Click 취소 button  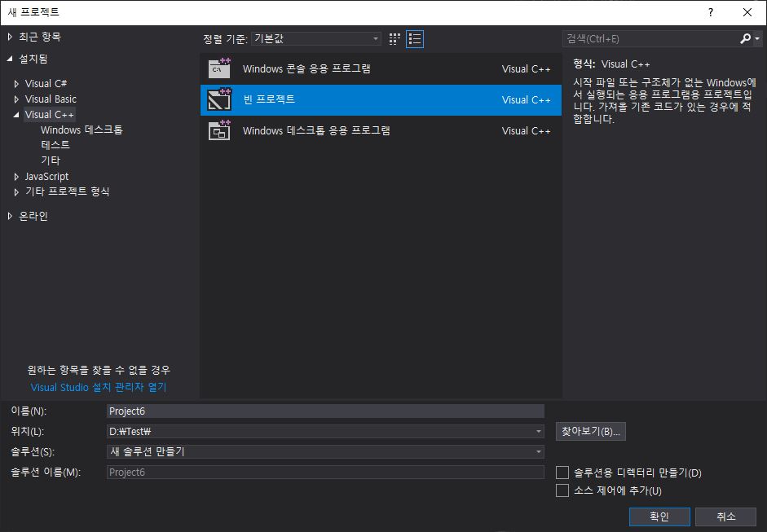point(726,517)
